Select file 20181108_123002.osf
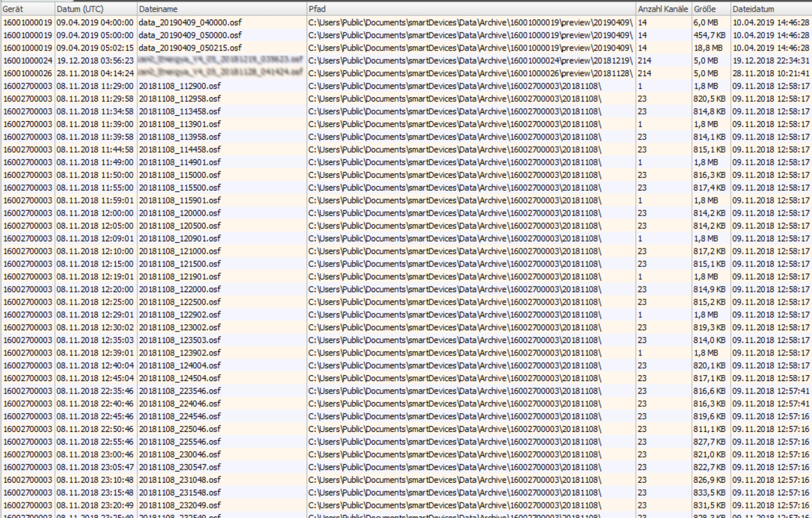 180,327
